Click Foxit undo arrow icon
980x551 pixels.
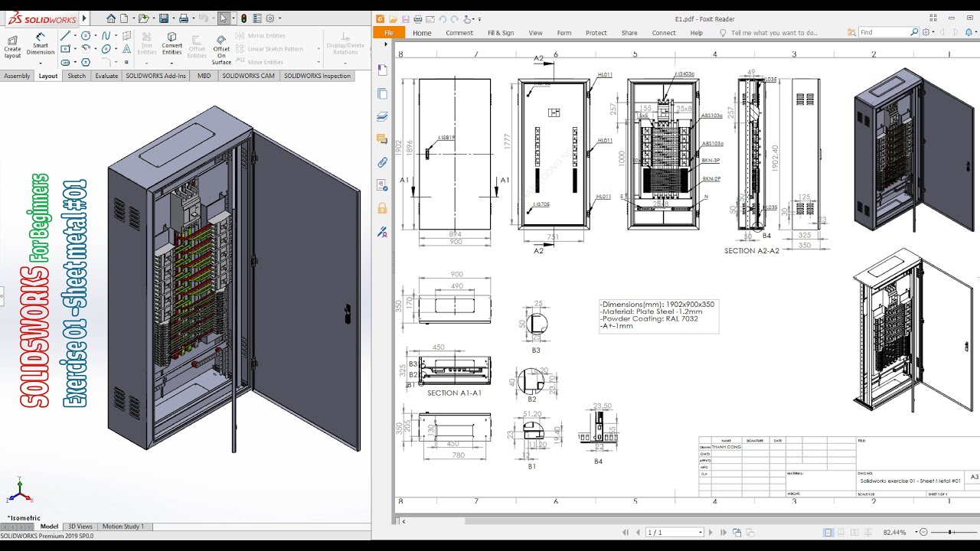tap(442, 19)
